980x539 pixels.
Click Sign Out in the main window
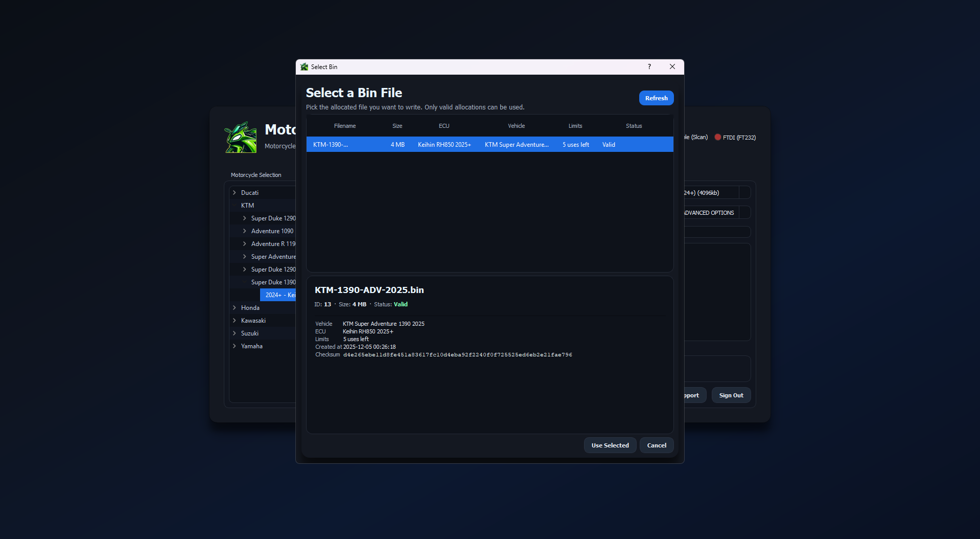pyautogui.click(x=731, y=395)
